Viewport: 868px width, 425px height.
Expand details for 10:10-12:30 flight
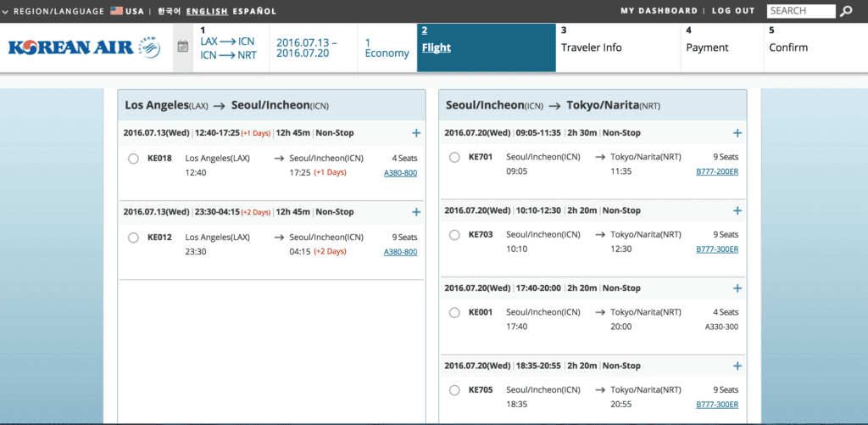tap(737, 210)
